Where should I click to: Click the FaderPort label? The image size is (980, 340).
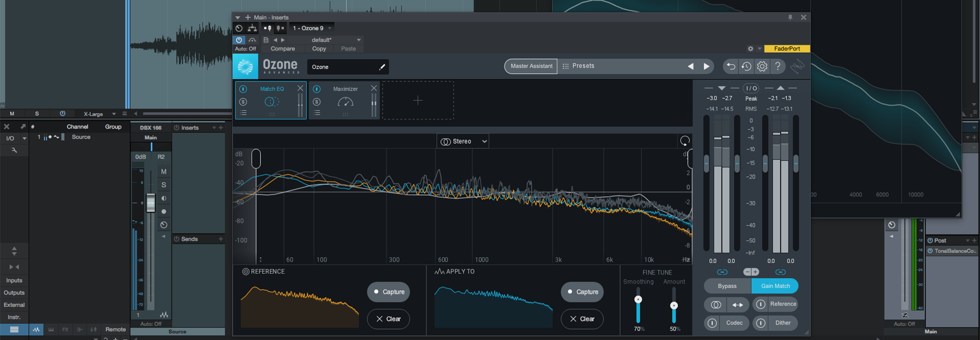[787, 49]
